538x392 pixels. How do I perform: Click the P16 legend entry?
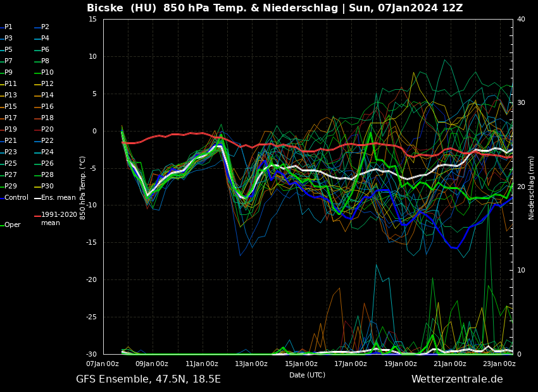[47, 107]
